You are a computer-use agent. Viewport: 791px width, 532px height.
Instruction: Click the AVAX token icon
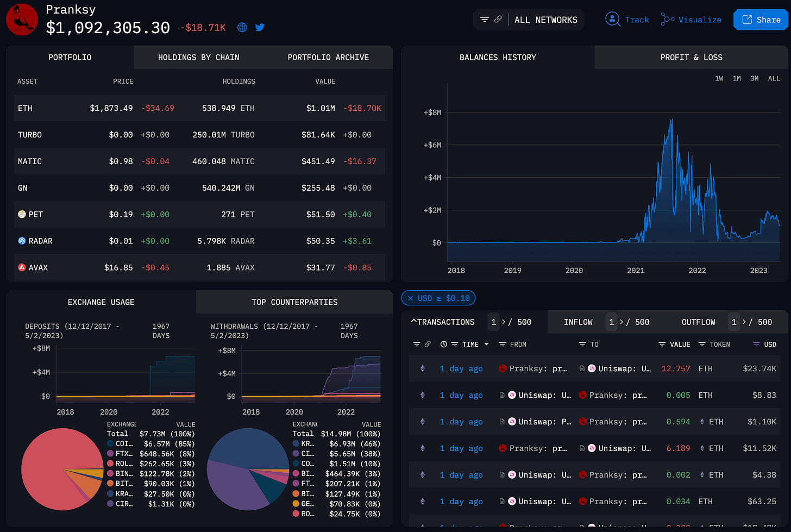point(22,267)
